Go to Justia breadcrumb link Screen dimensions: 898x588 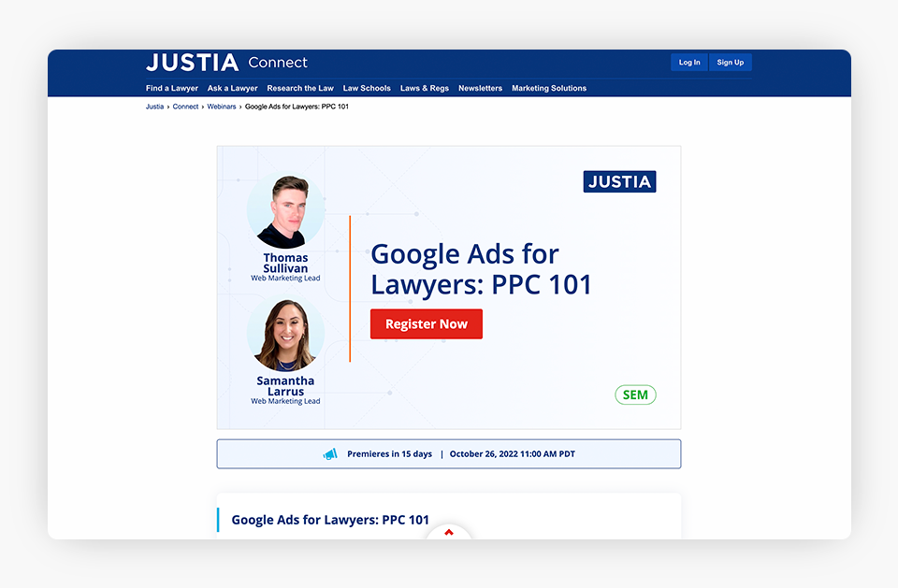pyautogui.click(x=154, y=107)
